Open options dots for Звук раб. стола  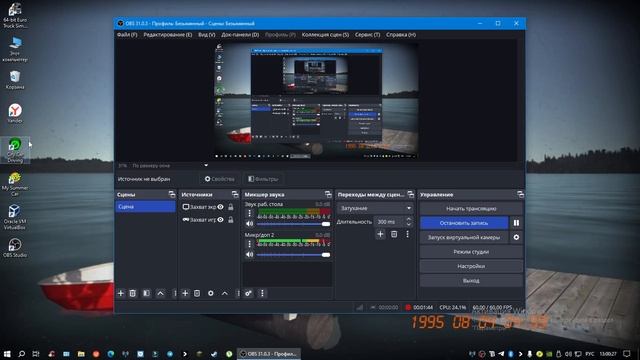coord(249,213)
